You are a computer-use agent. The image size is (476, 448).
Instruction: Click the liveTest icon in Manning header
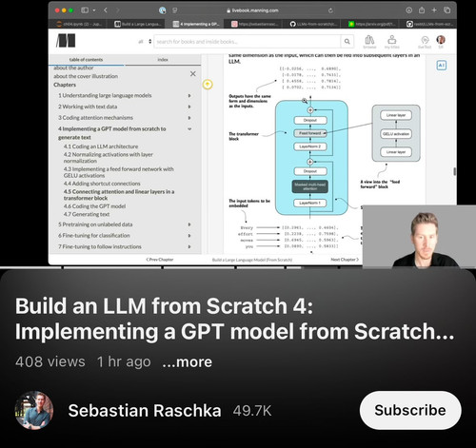(x=425, y=42)
